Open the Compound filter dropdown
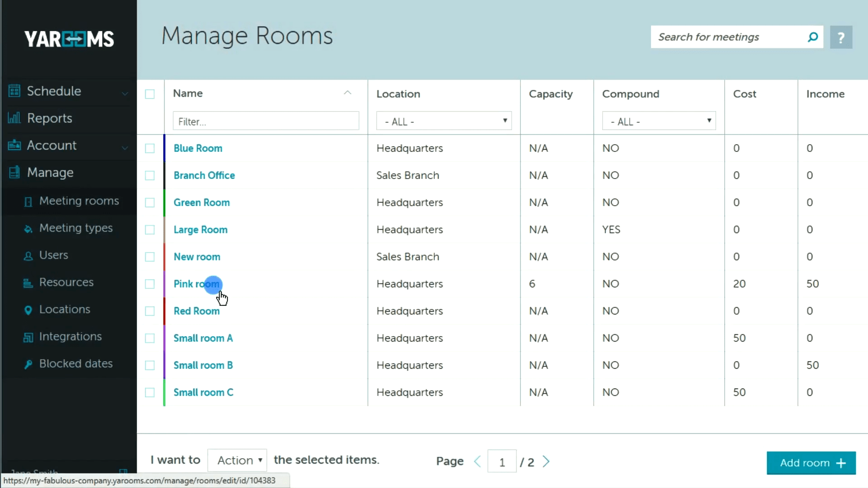Image resolution: width=868 pixels, height=488 pixels. [659, 121]
